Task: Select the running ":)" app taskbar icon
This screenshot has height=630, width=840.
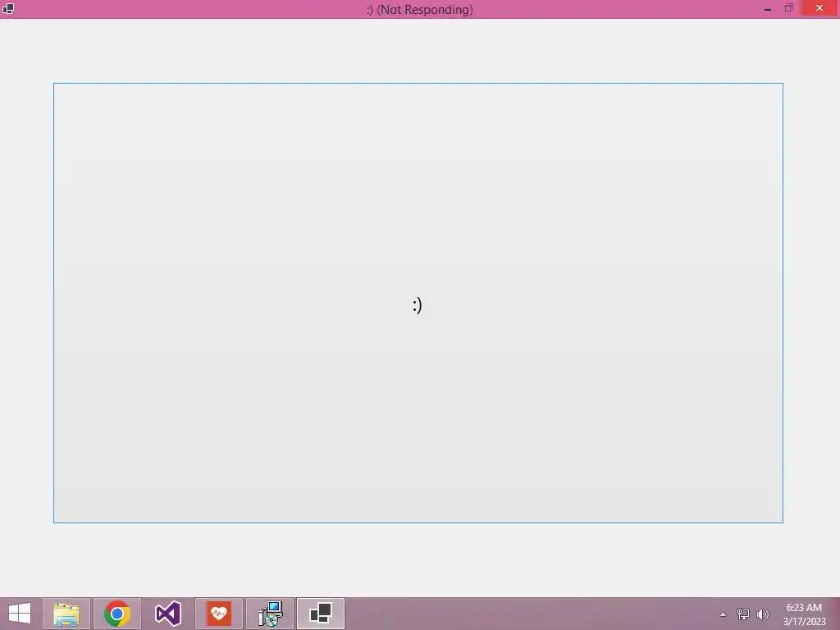Action: coord(321,614)
